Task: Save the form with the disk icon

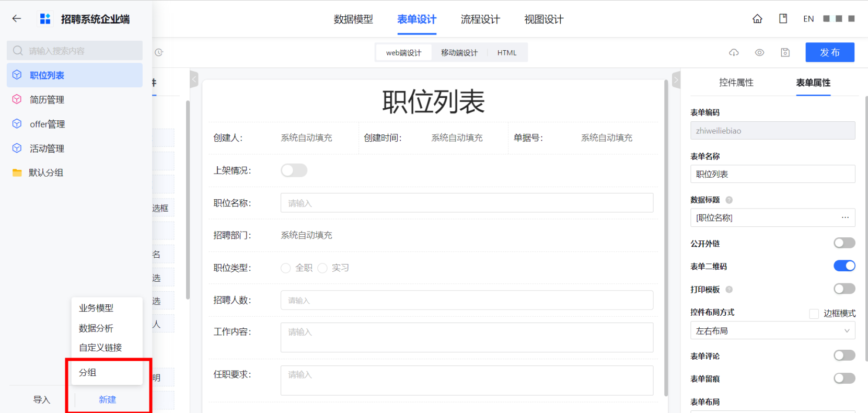Action: (785, 52)
